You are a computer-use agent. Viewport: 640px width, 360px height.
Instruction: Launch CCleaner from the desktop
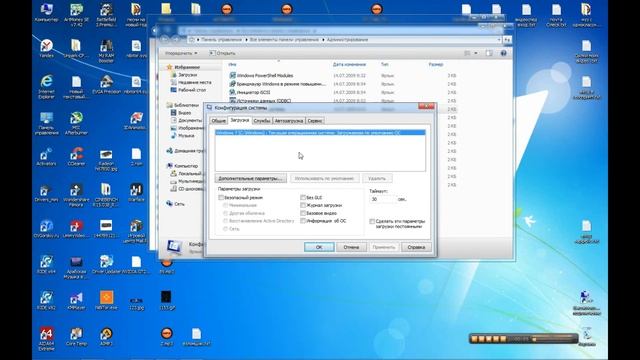point(76,157)
